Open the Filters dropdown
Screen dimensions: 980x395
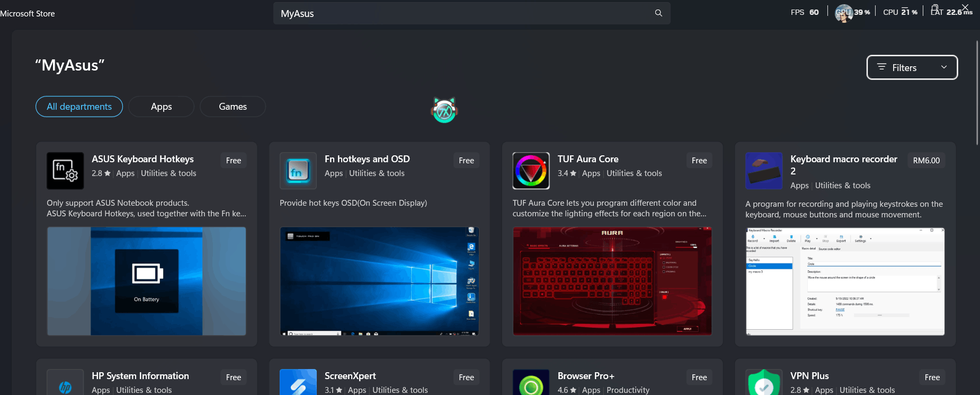pyautogui.click(x=912, y=67)
